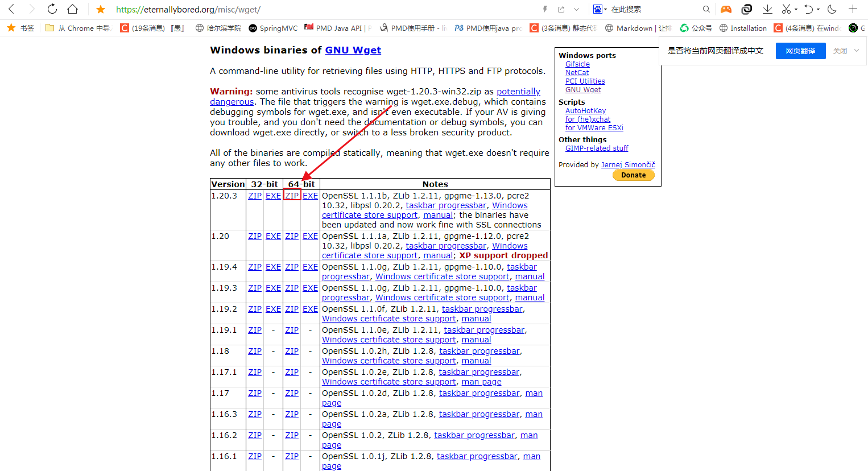The height and width of the screenshot is (471, 868).
Task: Open the manual link in the 1.20.3 notes
Action: tap(438, 215)
